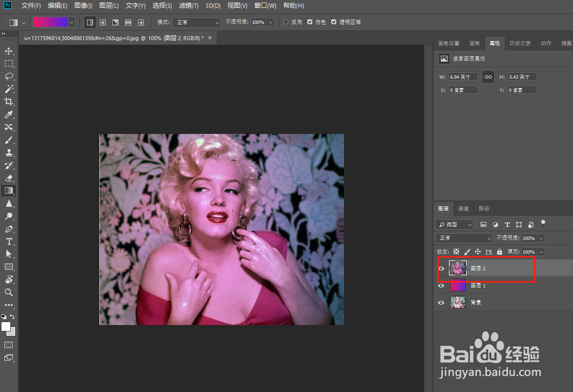
Task: Choose the diamond gradient style
Action: click(141, 22)
